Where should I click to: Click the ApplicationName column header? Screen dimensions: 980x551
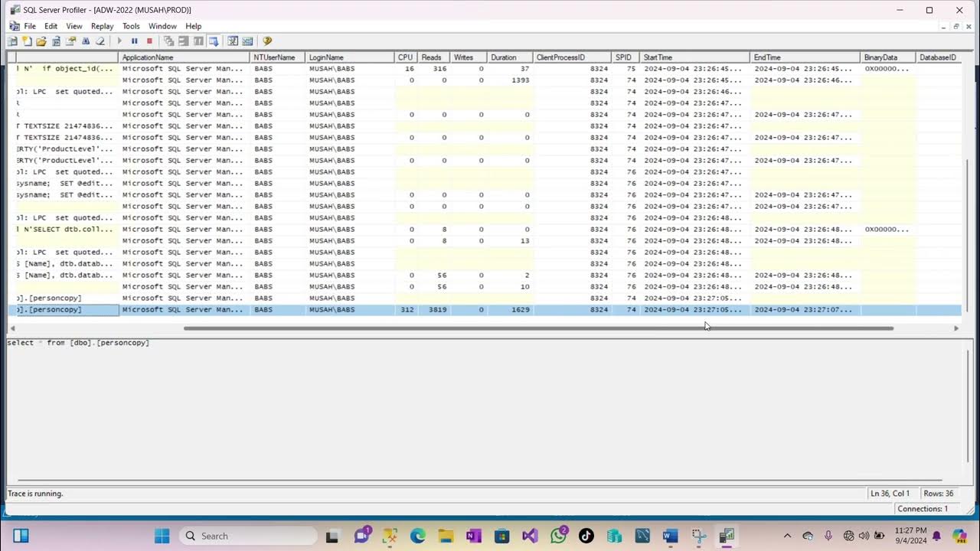[x=185, y=57]
